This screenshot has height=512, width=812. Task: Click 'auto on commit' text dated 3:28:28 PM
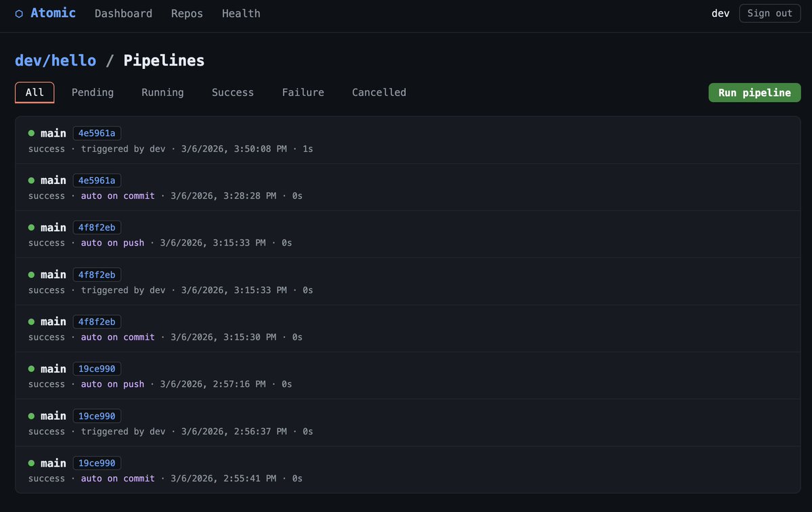coord(118,196)
